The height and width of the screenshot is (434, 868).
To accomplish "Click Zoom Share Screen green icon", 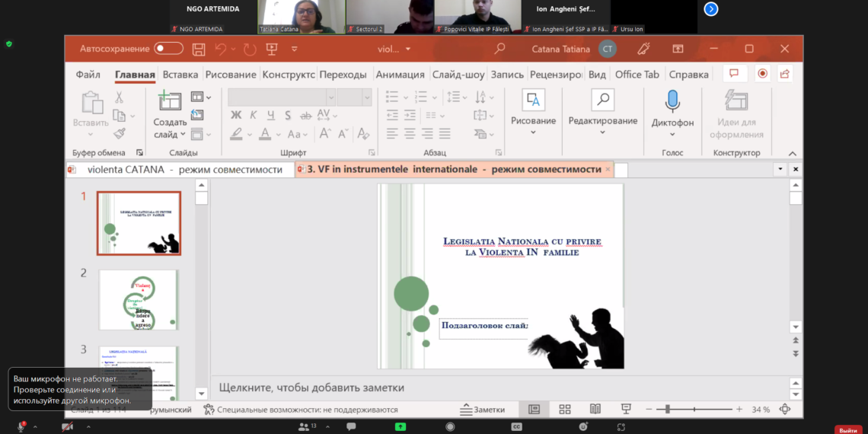I will point(400,427).
